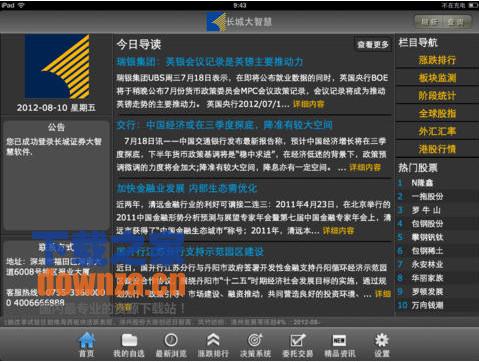The width and height of the screenshot is (479, 362).
Task: Select the right half of the top-right button
Action: point(457,22)
